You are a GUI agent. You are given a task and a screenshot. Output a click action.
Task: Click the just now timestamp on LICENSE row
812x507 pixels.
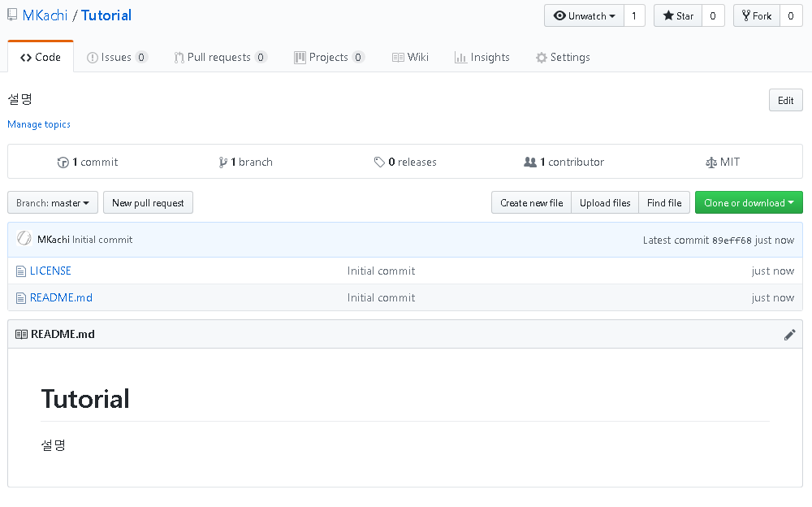(773, 271)
